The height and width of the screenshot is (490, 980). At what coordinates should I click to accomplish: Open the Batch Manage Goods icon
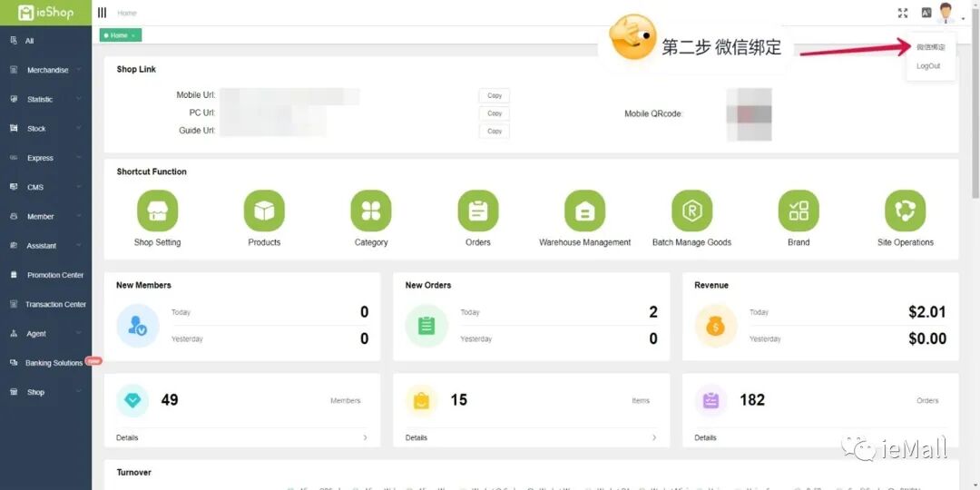tap(691, 211)
